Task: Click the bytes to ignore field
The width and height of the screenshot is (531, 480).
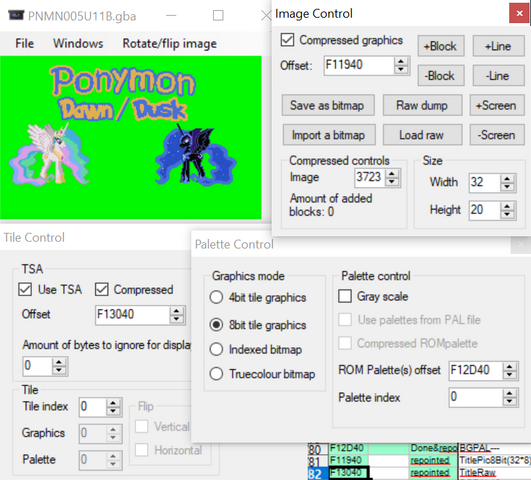Action: tap(37, 366)
